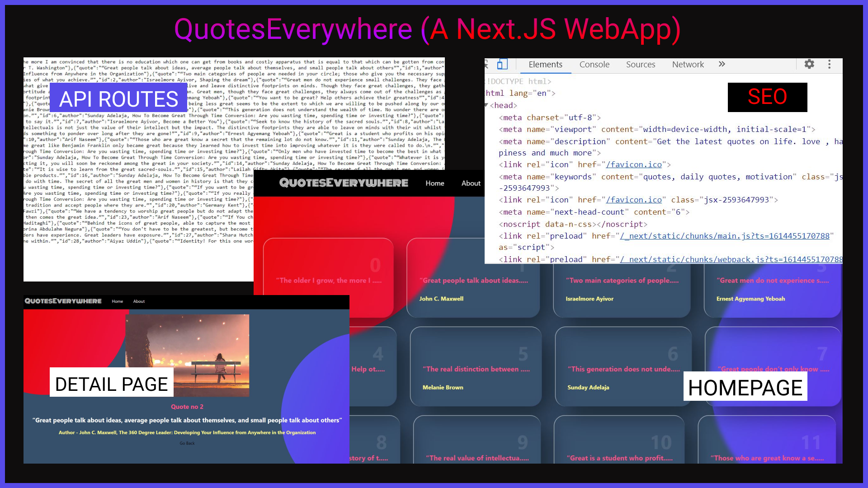Open the Melanie Brown quote card
The image size is (868, 488).
476,369
